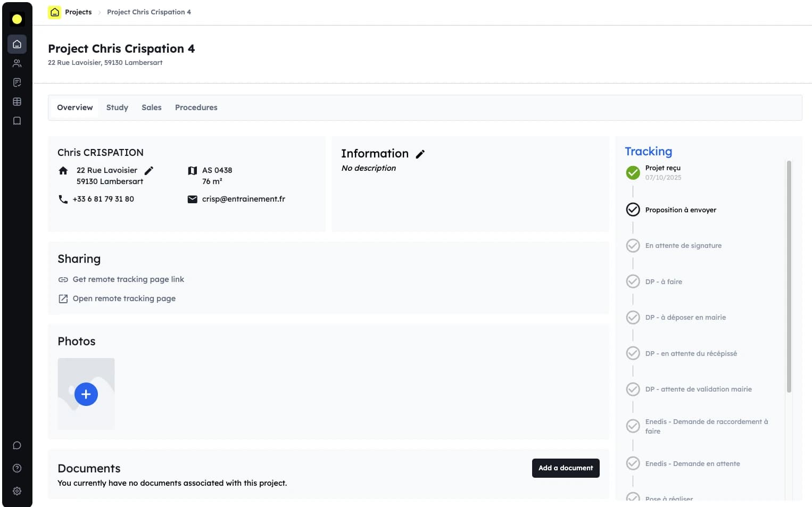Open the contacts icon in sidebar
Image resolution: width=812 pixels, height=507 pixels.
(17, 63)
